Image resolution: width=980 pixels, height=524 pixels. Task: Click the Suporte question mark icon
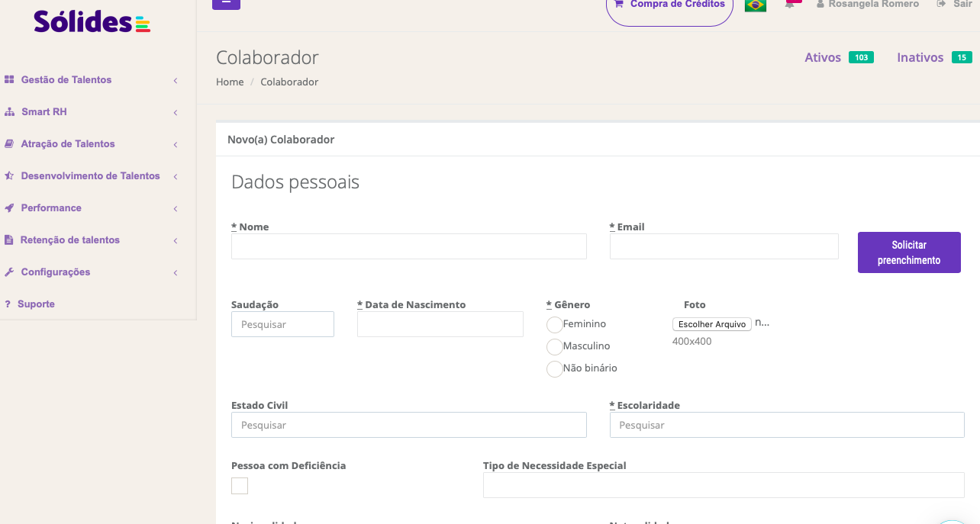(x=10, y=304)
